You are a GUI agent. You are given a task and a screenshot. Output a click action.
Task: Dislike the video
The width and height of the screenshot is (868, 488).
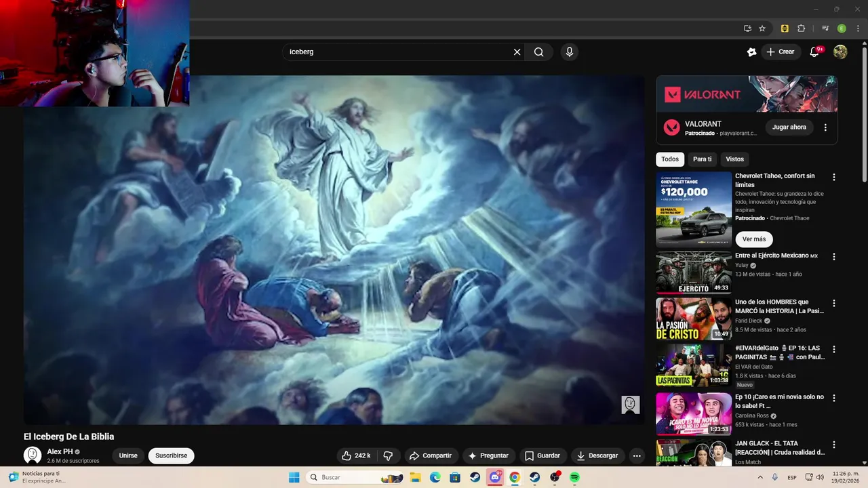(389, 455)
